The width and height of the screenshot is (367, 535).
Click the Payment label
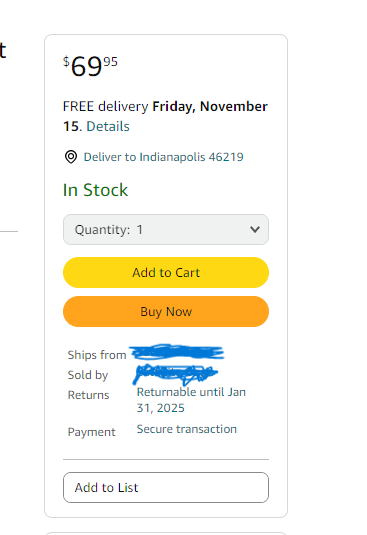[x=91, y=432]
